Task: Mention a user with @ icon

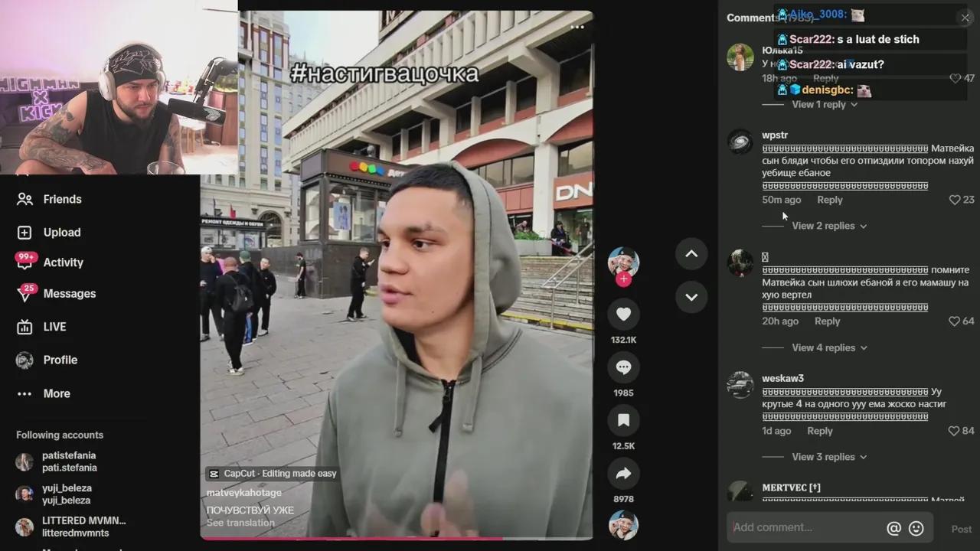Action: pos(893,528)
